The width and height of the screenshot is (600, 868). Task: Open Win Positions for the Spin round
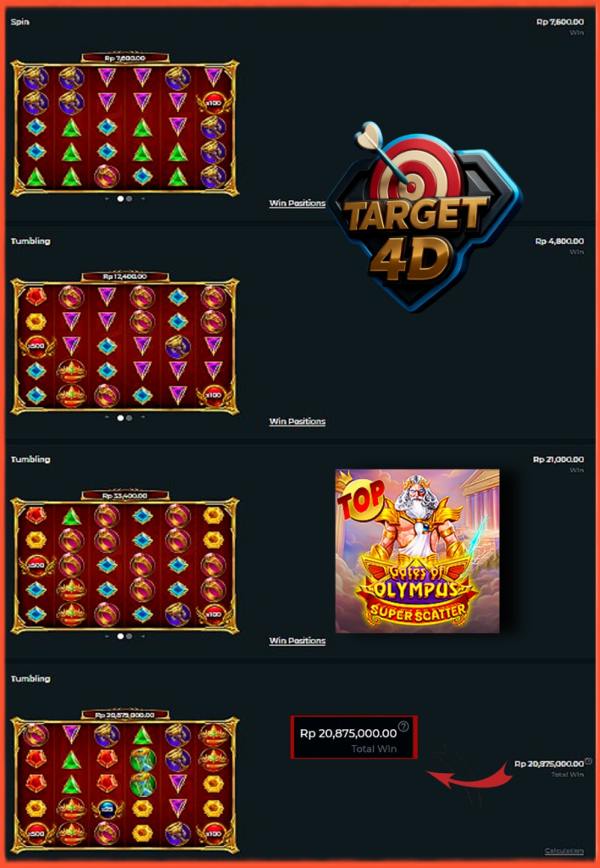pyautogui.click(x=297, y=203)
